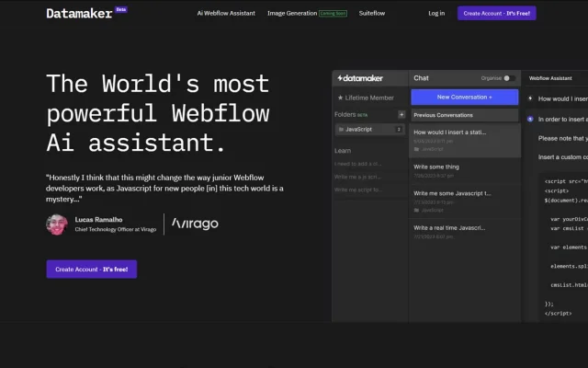Image resolution: width=588 pixels, height=368 pixels.
Task: Click the Lifetime Member star icon
Action: 340,98
